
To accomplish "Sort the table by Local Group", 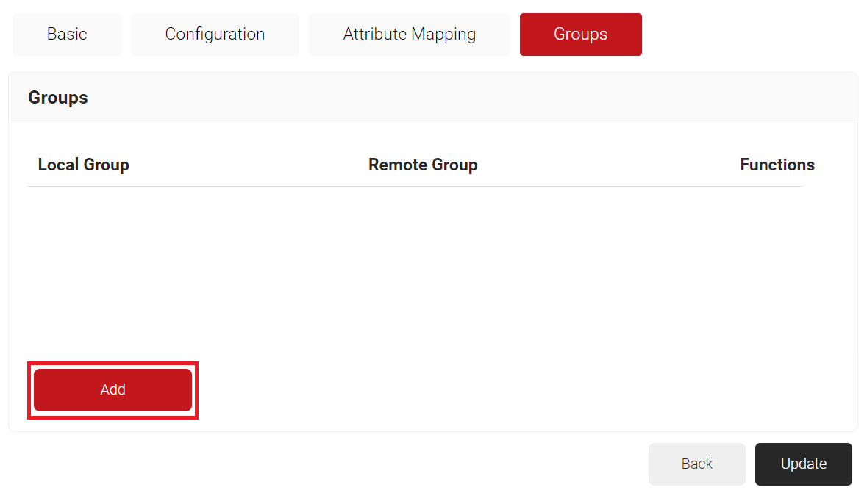I will (x=83, y=165).
